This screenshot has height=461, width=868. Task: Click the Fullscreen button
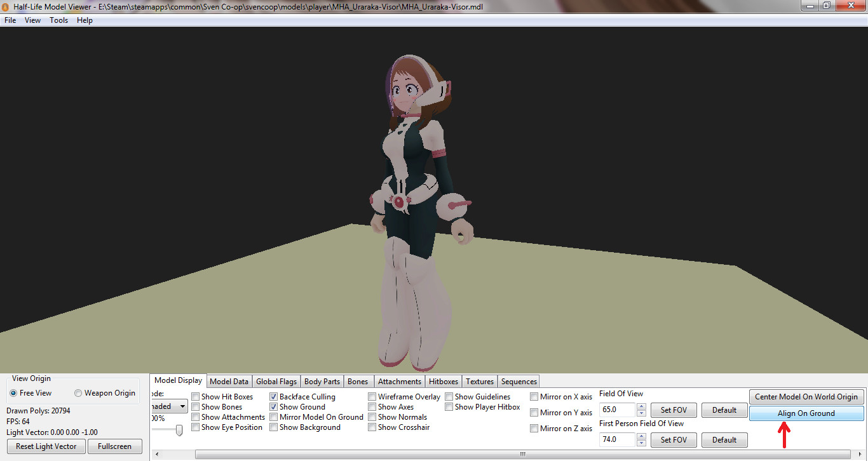coord(114,446)
